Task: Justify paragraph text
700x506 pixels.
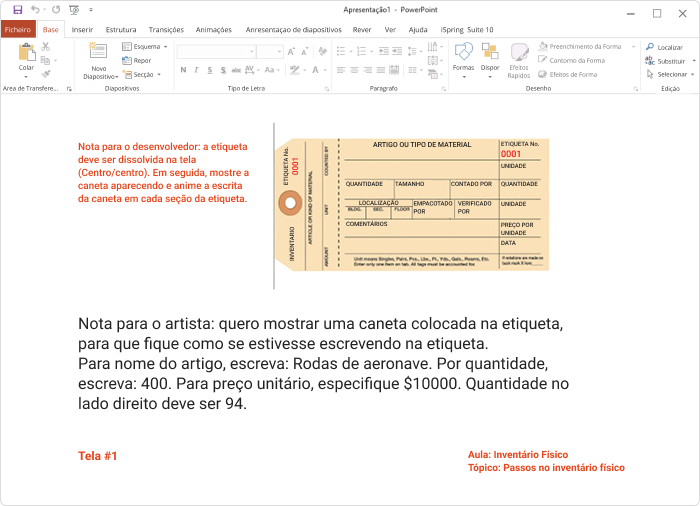Action: (381, 70)
